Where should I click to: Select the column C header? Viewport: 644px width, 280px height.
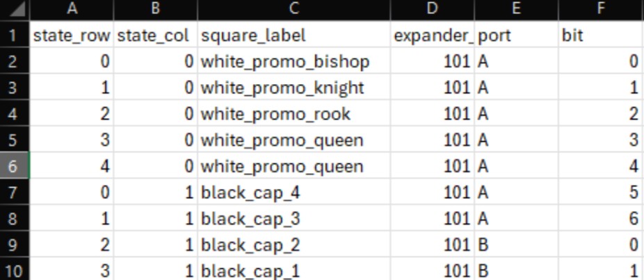point(293,9)
